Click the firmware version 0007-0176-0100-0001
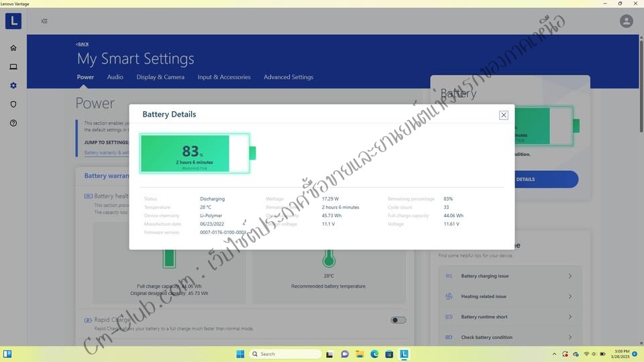 click(223, 233)
